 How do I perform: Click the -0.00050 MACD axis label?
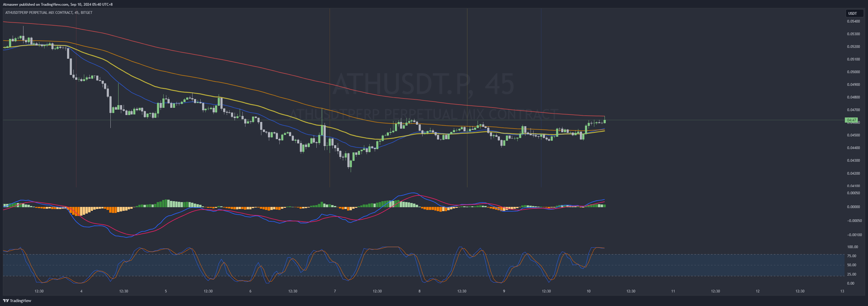[854, 221]
